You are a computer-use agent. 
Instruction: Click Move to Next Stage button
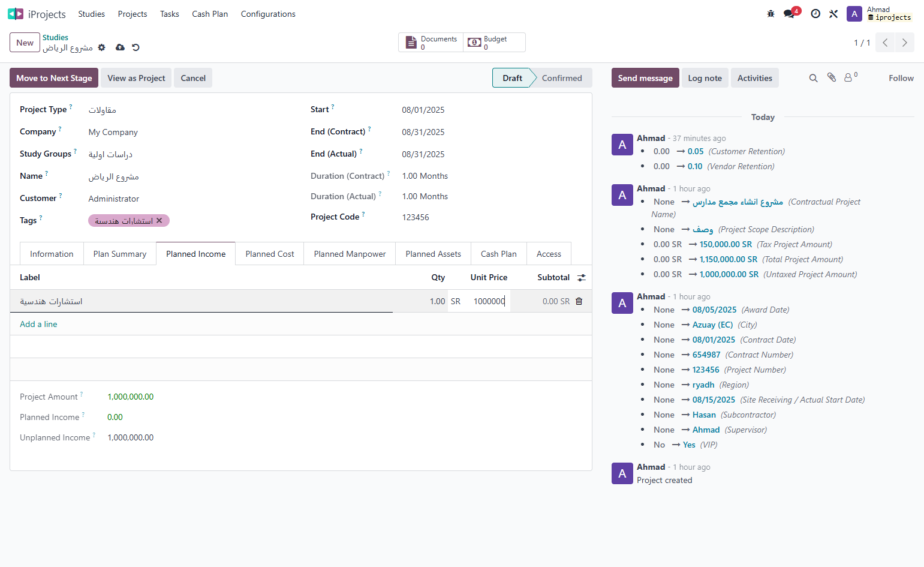54,78
